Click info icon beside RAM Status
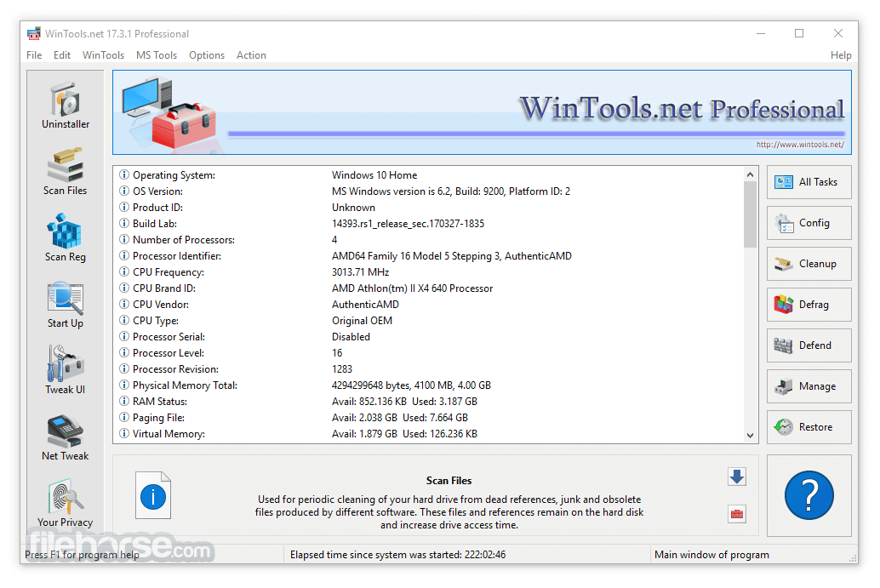Viewport: 880px width, 588px height. [x=124, y=401]
